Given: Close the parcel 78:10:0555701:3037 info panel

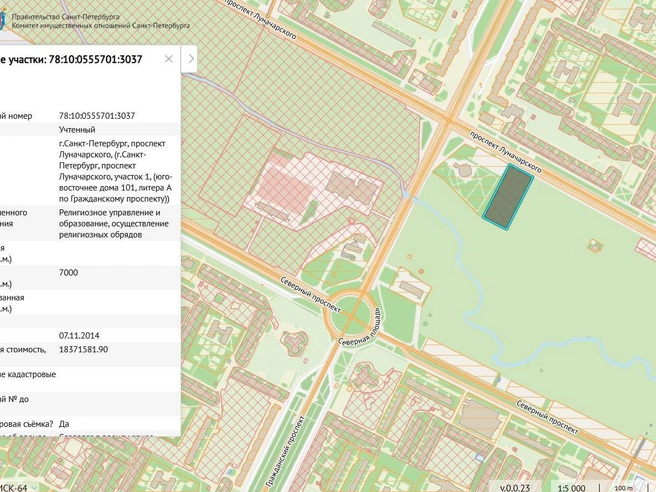Looking at the screenshot, I should tap(169, 59).
